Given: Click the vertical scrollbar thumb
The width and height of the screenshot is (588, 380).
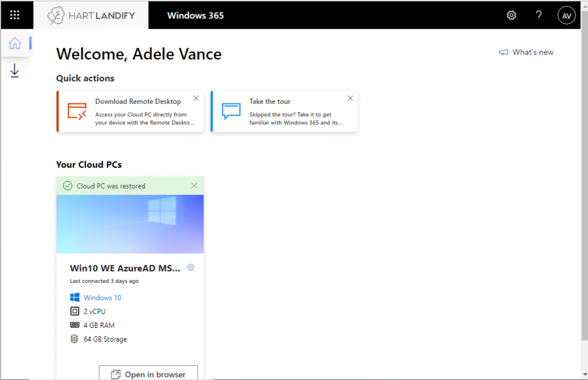Looking at the screenshot, I should [585, 176].
